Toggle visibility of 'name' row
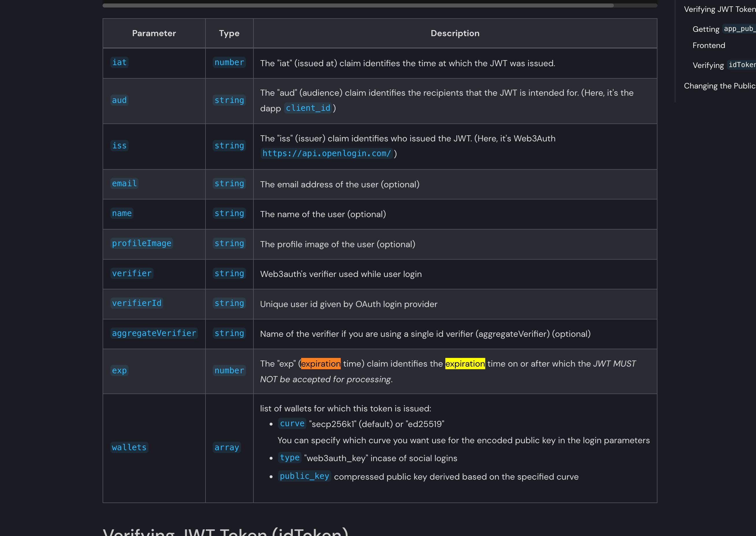 pyautogui.click(x=122, y=213)
